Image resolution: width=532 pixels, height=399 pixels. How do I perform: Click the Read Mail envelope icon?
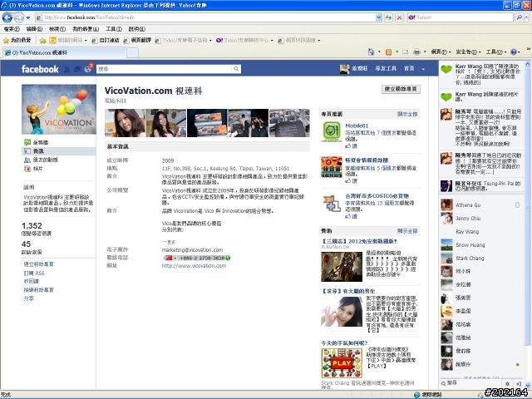tap(405, 52)
